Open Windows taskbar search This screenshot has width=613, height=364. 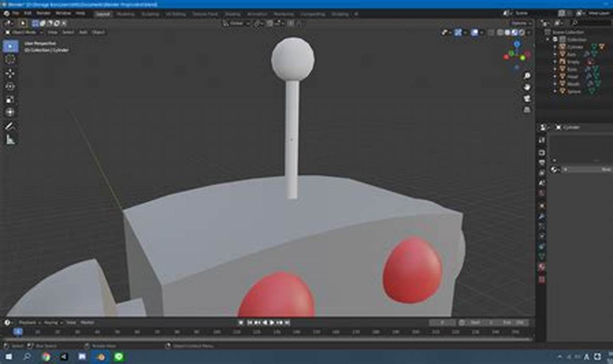tap(27, 357)
